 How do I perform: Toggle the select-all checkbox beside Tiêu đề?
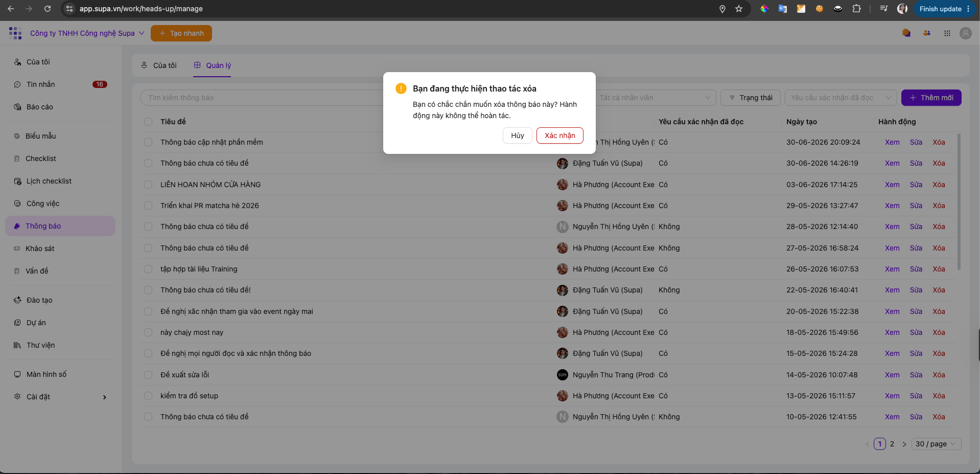(148, 122)
